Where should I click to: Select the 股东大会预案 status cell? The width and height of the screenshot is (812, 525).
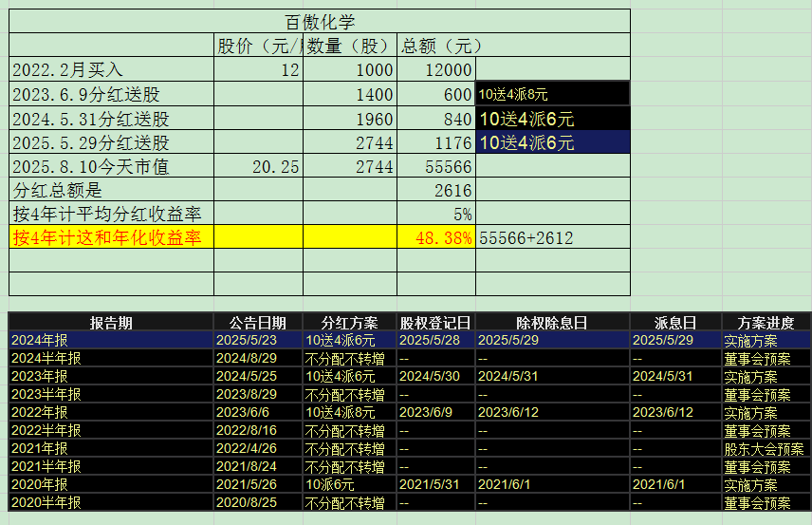tap(766, 448)
